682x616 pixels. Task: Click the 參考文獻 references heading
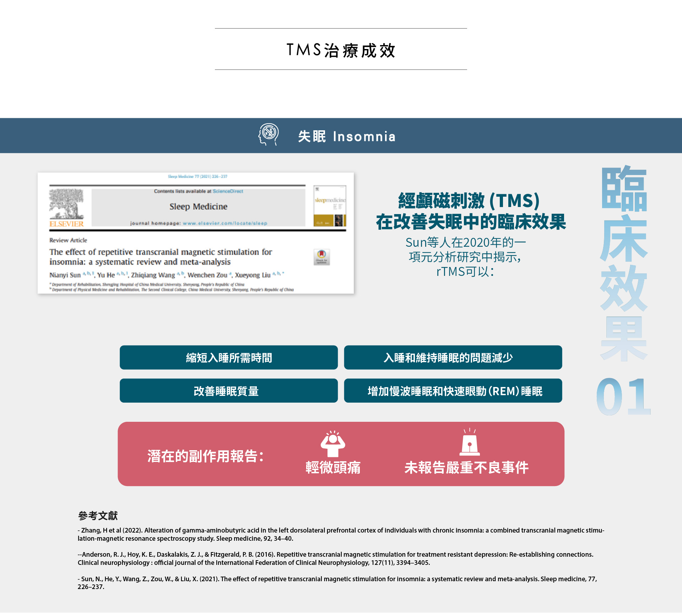[98, 516]
